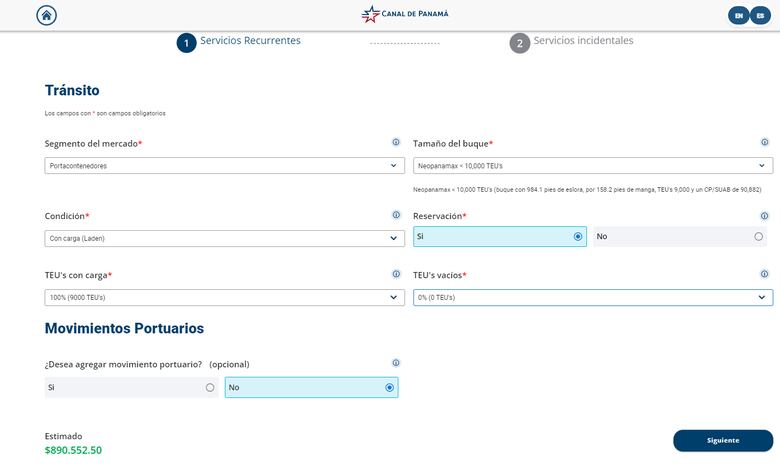Switch language to EN
This screenshot has height=466, width=780.
click(x=738, y=15)
